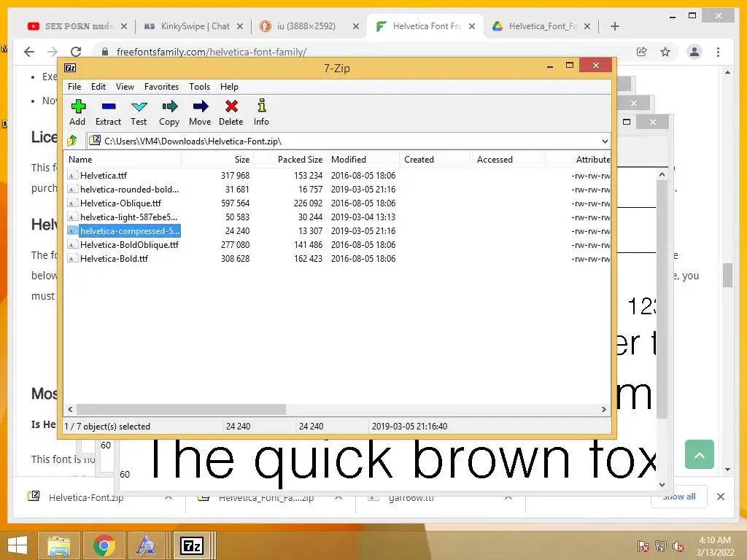Go up one folder level icon

click(x=72, y=141)
